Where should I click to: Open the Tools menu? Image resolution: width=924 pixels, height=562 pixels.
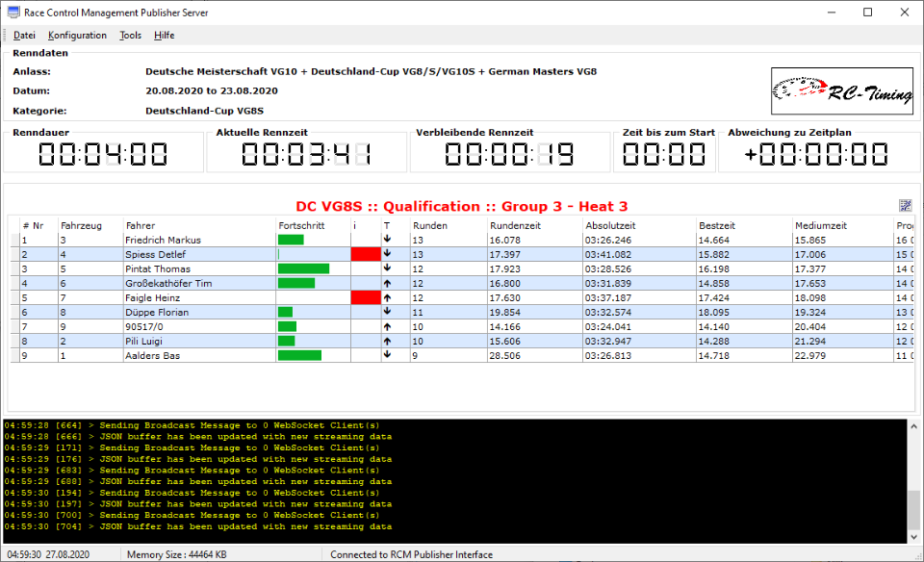click(130, 36)
